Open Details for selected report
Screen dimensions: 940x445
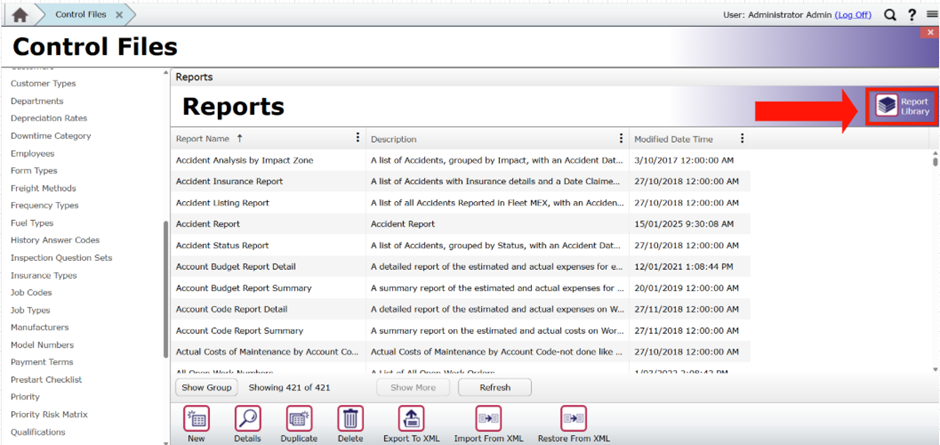[247, 419]
